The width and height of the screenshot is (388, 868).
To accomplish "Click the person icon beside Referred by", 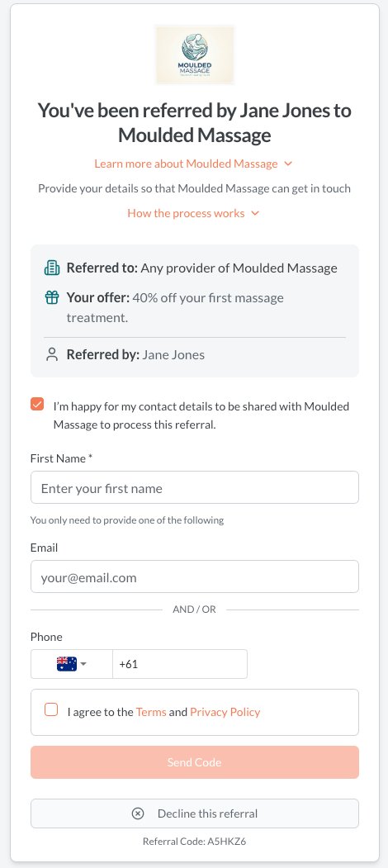I will pos(52,354).
